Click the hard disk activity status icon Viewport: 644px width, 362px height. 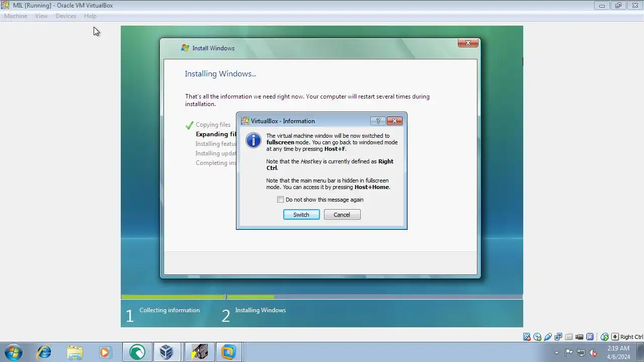(x=527, y=337)
